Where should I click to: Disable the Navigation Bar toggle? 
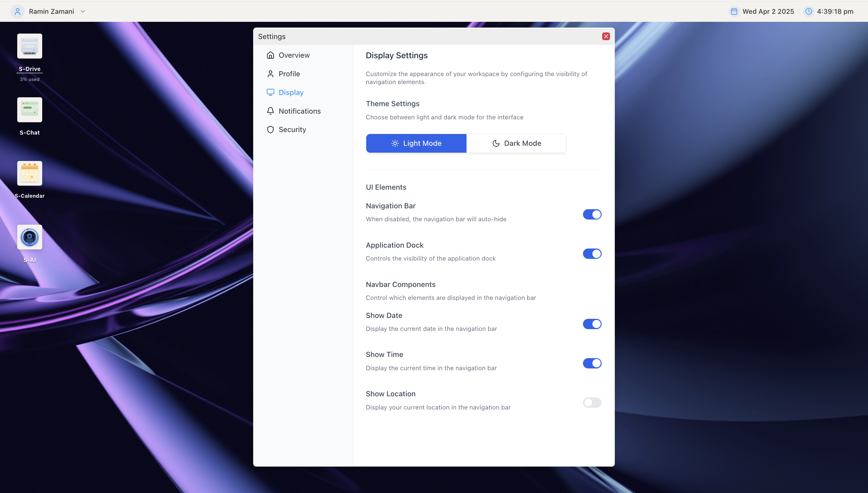[x=592, y=214]
